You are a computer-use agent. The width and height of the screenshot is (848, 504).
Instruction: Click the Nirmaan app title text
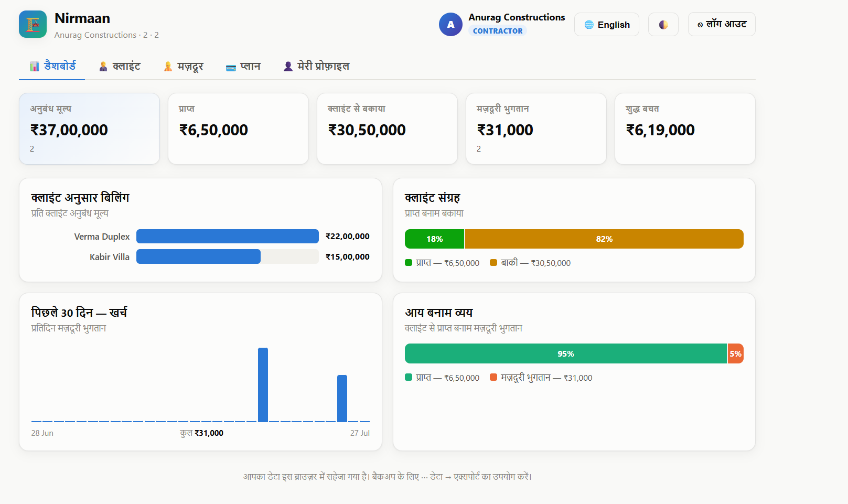(x=82, y=18)
